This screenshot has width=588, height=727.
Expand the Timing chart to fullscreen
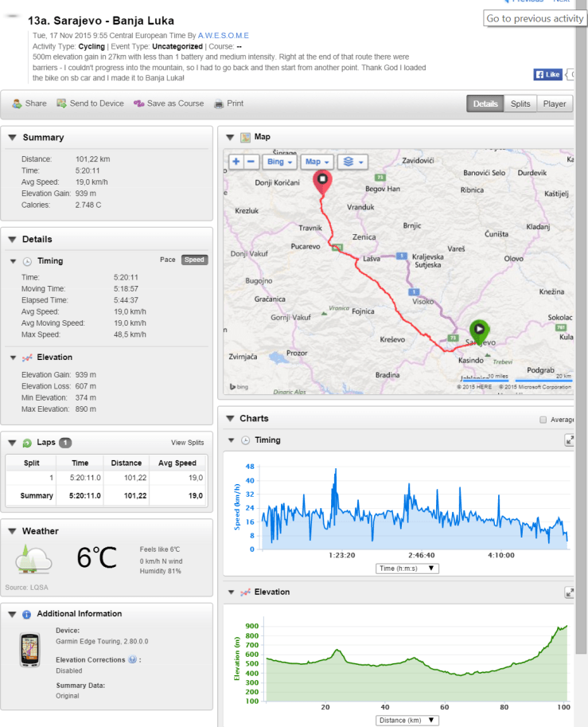click(570, 440)
